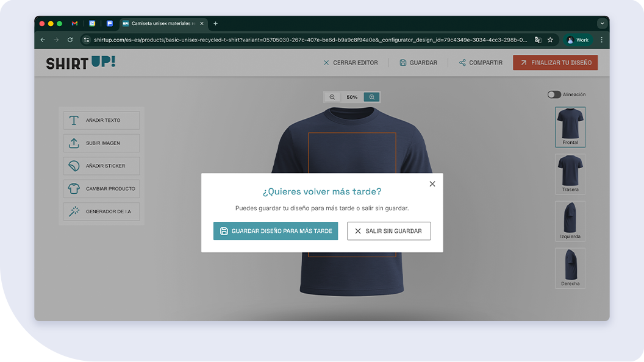Open the Work profile menu
644x362 pixels.
(578, 40)
